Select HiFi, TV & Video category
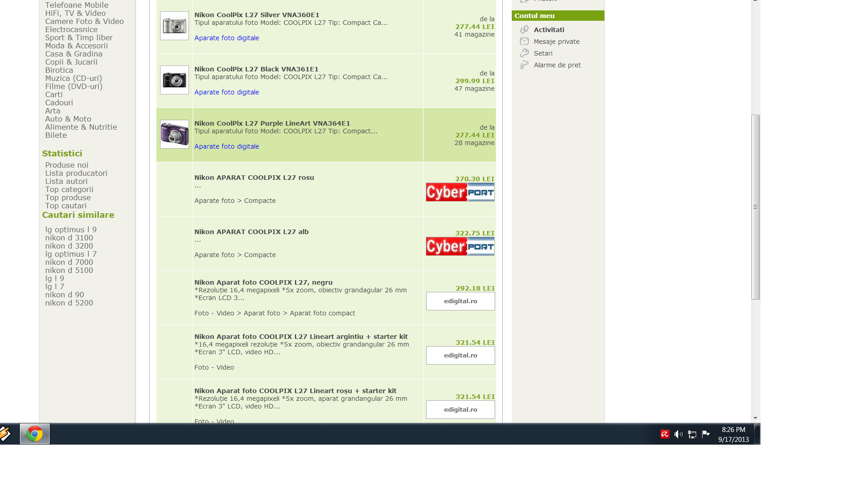 tap(75, 13)
